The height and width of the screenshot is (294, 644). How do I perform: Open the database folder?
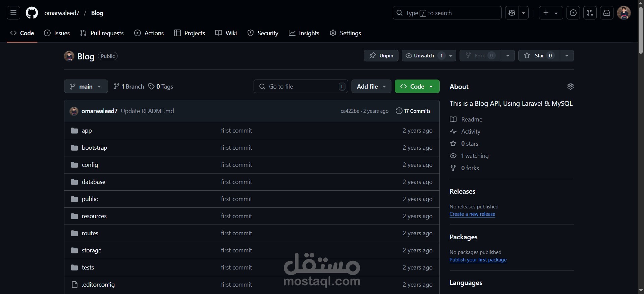[x=94, y=182]
